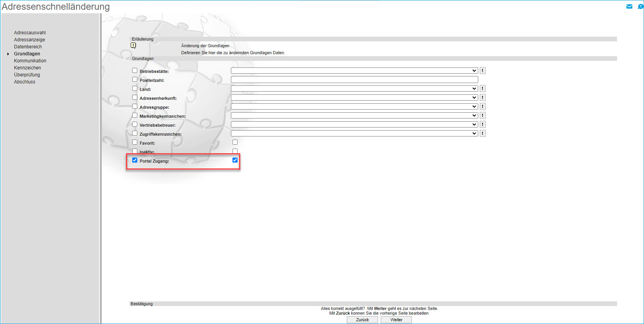Check the Marketingkennzeichen change checkbox
644x324 pixels.
[x=135, y=115]
